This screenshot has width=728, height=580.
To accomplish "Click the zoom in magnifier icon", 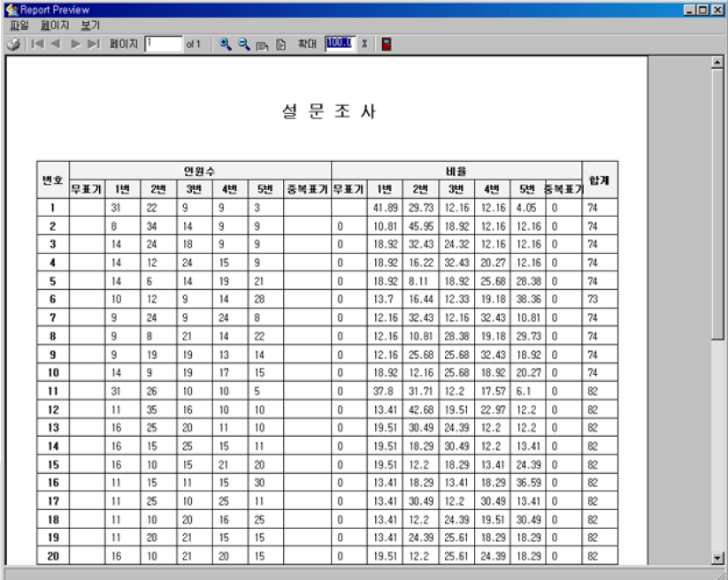I will tap(226, 44).
